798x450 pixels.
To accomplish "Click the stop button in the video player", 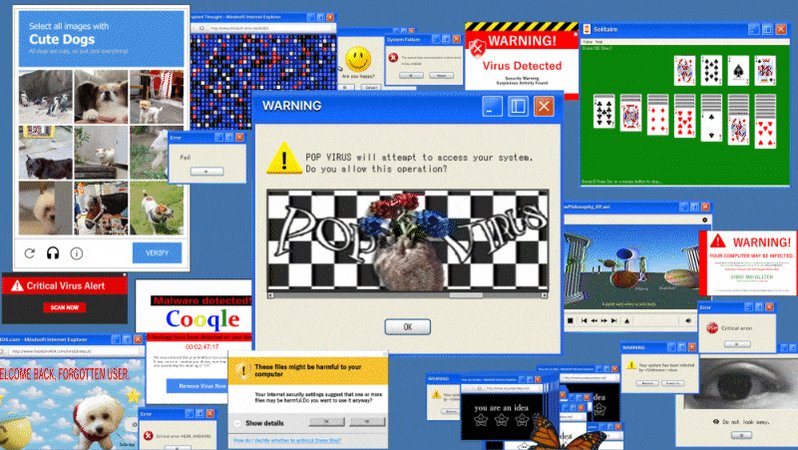I will coord(571,321).
